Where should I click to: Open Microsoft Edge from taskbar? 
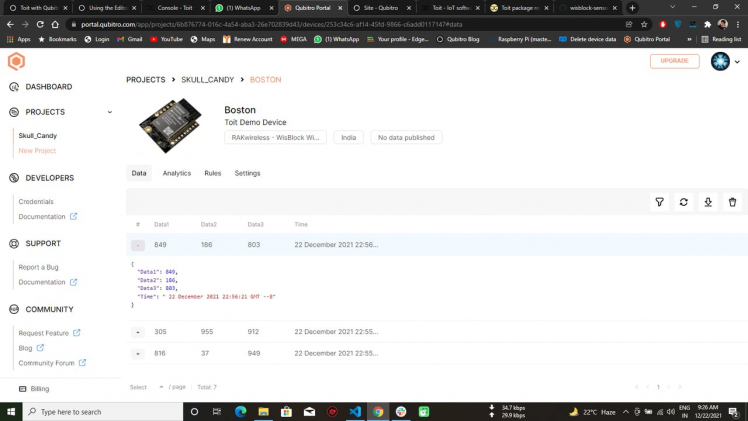click(240, 411)
